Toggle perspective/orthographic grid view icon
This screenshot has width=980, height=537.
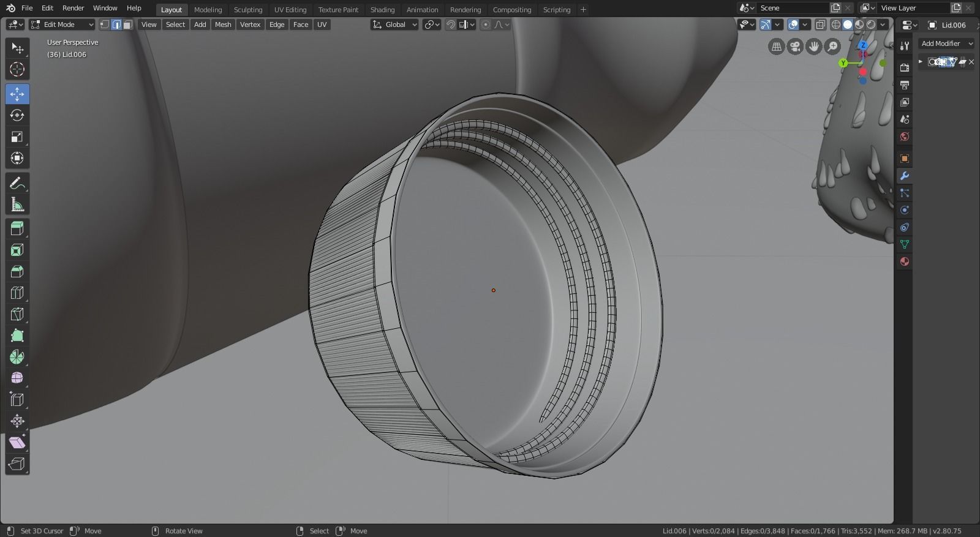[777, 47]
